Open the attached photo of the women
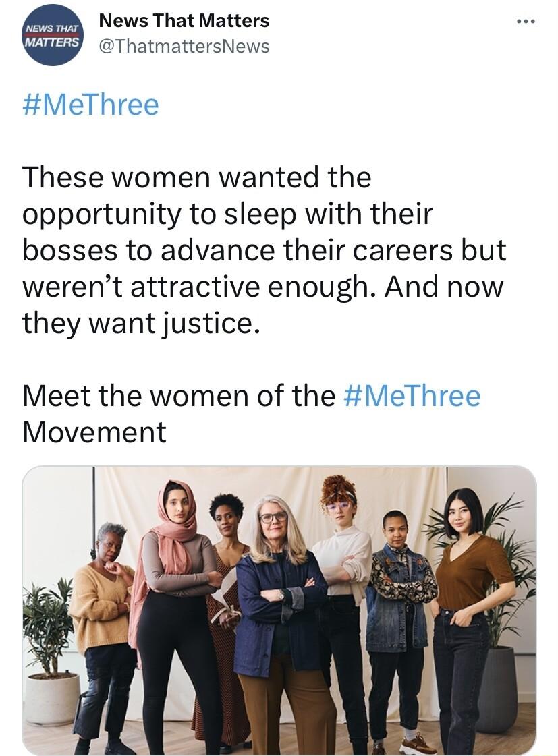 [279, 607]
